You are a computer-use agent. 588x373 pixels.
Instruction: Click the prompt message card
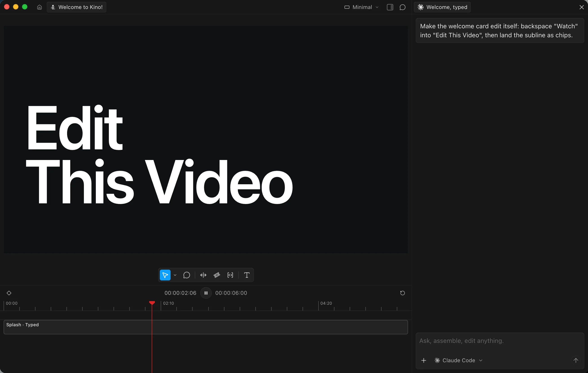point(500,31)
